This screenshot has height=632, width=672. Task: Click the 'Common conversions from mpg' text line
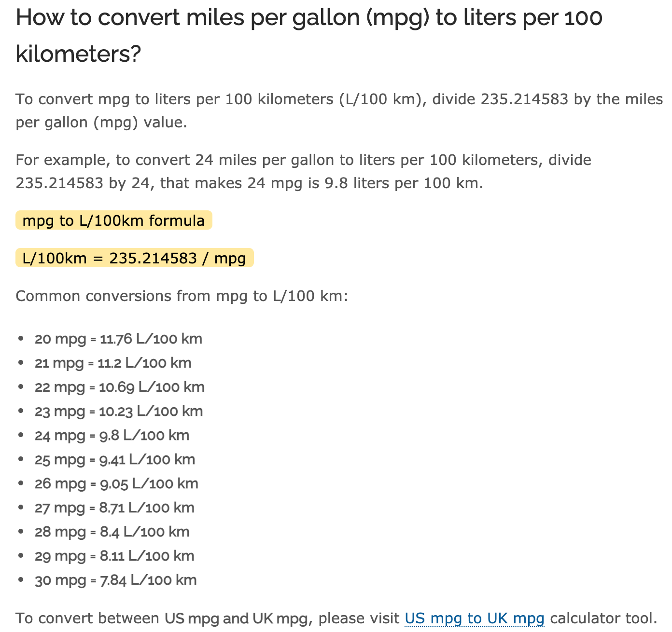pos(182,296)
